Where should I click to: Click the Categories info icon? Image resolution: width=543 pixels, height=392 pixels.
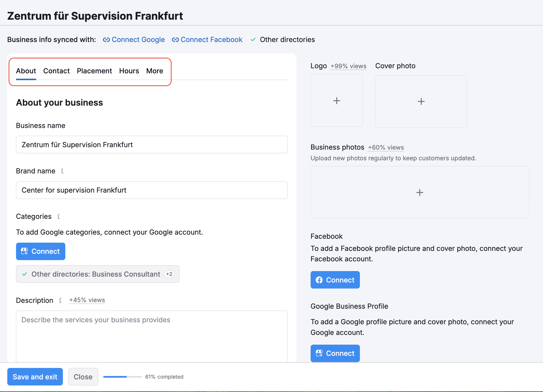(x=59, y=216)
